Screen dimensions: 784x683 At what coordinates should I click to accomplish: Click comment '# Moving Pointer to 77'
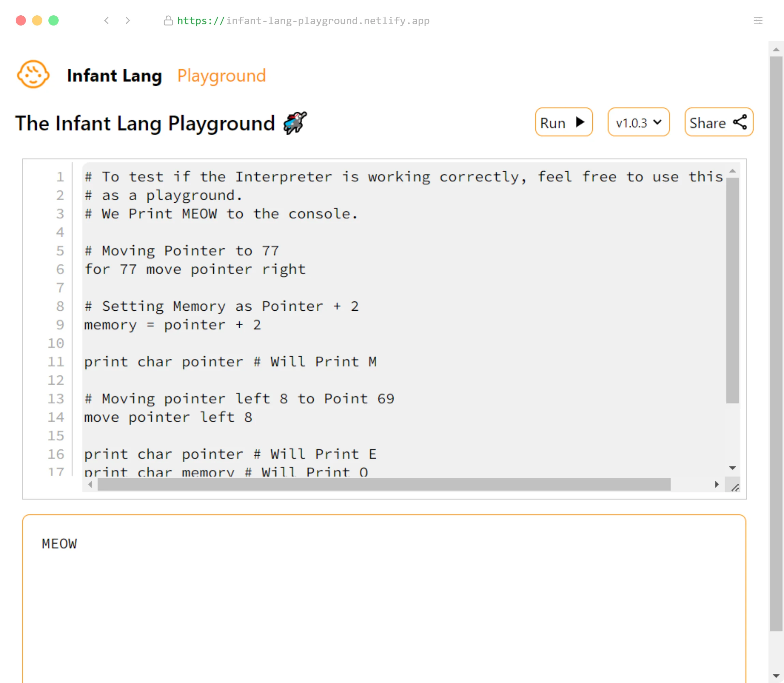coord(181,251)
